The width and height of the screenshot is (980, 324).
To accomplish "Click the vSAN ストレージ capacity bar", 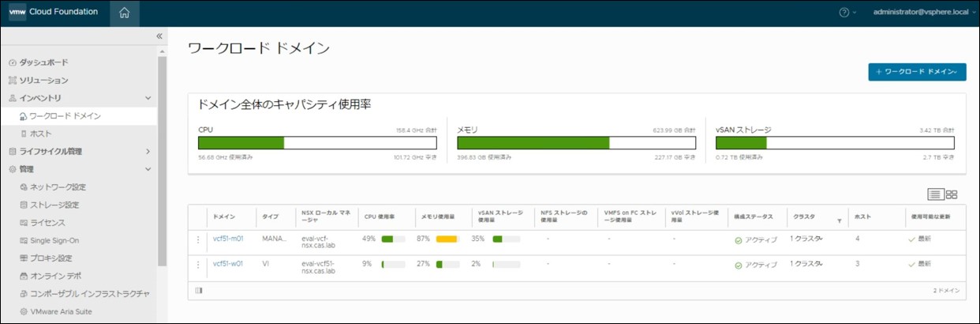I will point(836,143).
